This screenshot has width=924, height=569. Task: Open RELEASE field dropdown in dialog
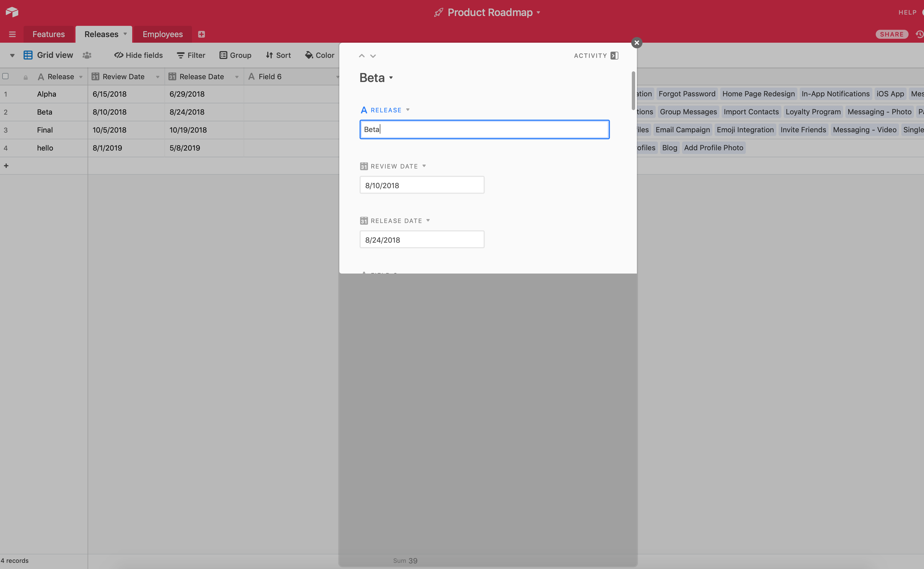pos(408,110)
